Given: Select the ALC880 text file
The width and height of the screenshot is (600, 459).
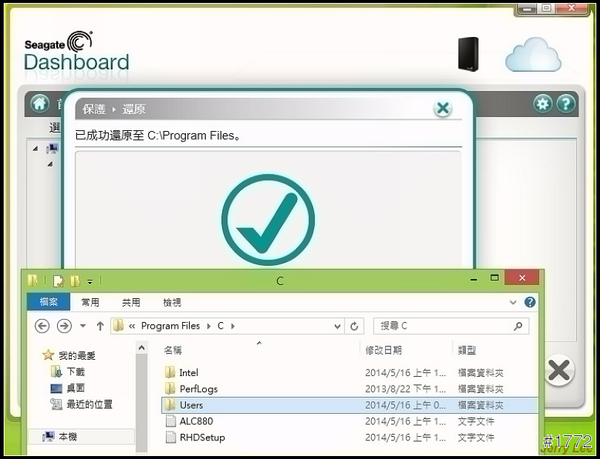Looking at the screenshot, I should pos(196,421).
